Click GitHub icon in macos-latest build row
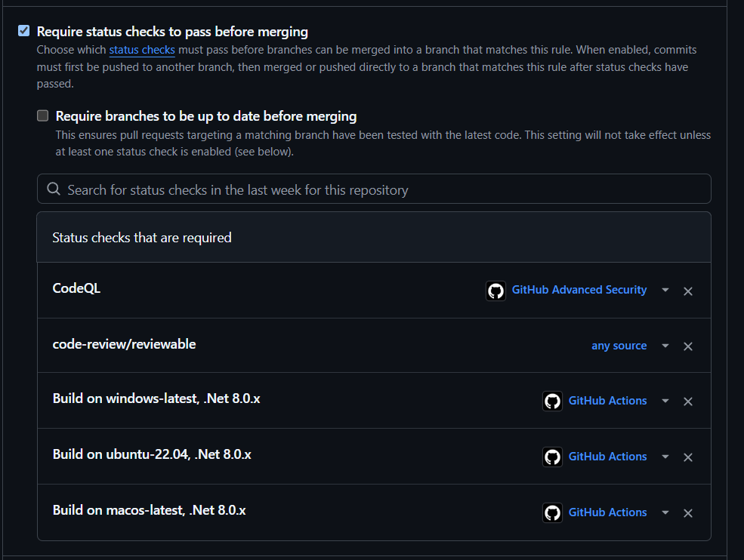The width and height of the screenshot is (744, 560). tap(552, 512)
